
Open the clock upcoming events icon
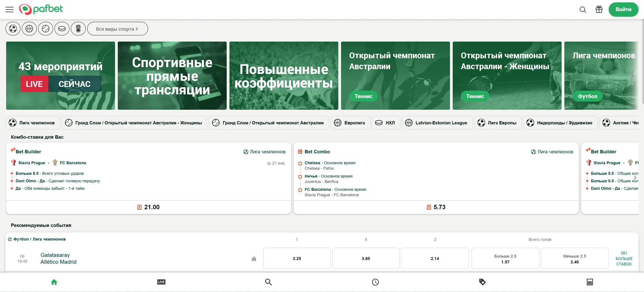[x=375, y=282]
